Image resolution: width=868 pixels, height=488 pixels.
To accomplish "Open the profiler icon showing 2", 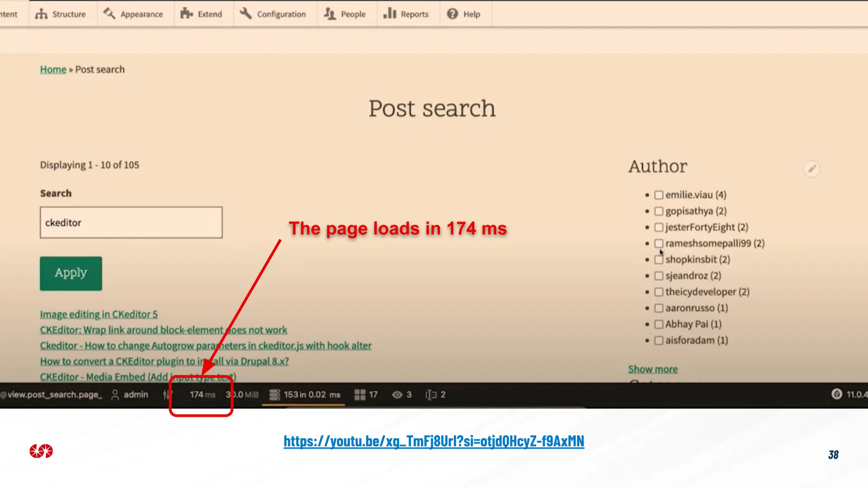I will click(x=431, y=395).
